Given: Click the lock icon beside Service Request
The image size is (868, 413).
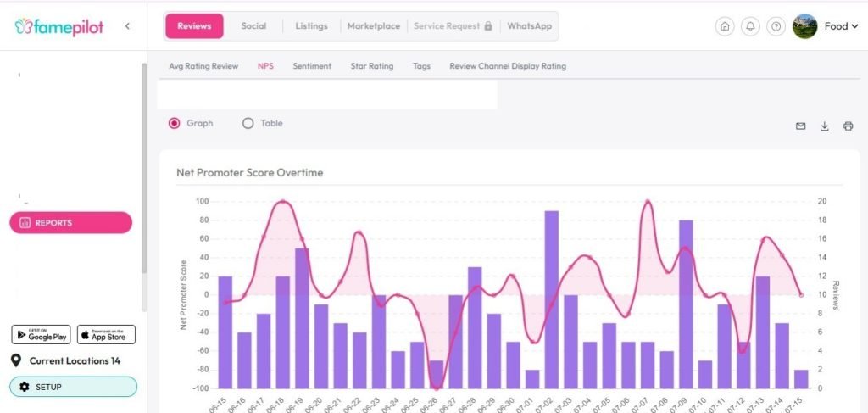Looking at the screenshot, I should coord(487,26).
